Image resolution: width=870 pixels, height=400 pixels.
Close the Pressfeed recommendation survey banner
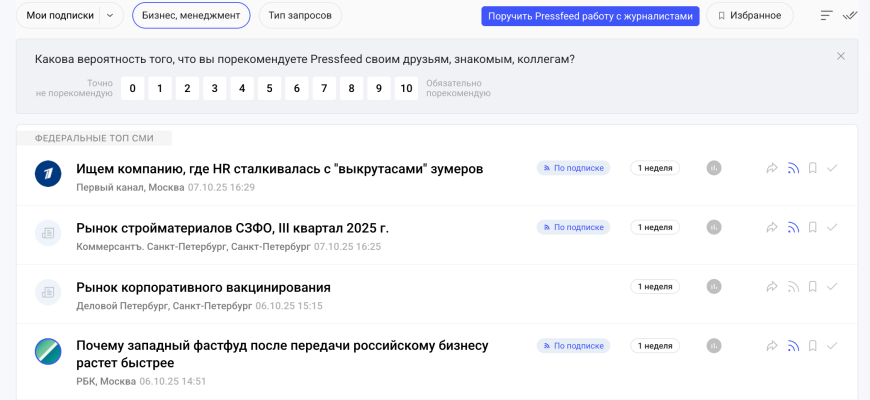[841, 56]
